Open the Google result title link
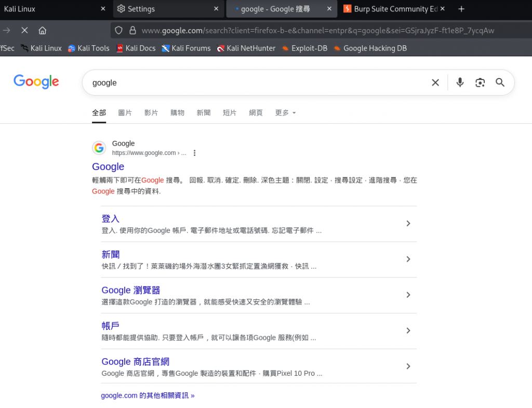532x408 pixels. click(x=108, y=167)
